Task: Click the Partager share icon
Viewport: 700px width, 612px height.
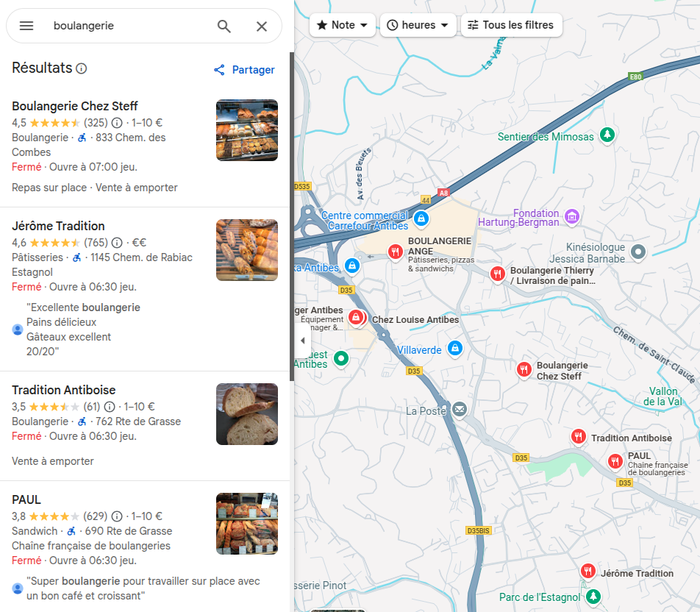Action: tap(219, 70)
